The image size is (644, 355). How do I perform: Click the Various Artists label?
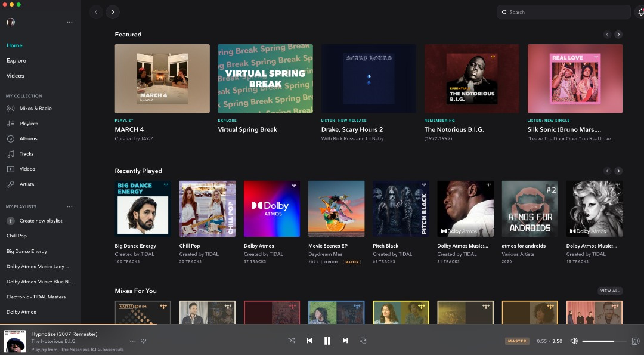coord(518,254)
